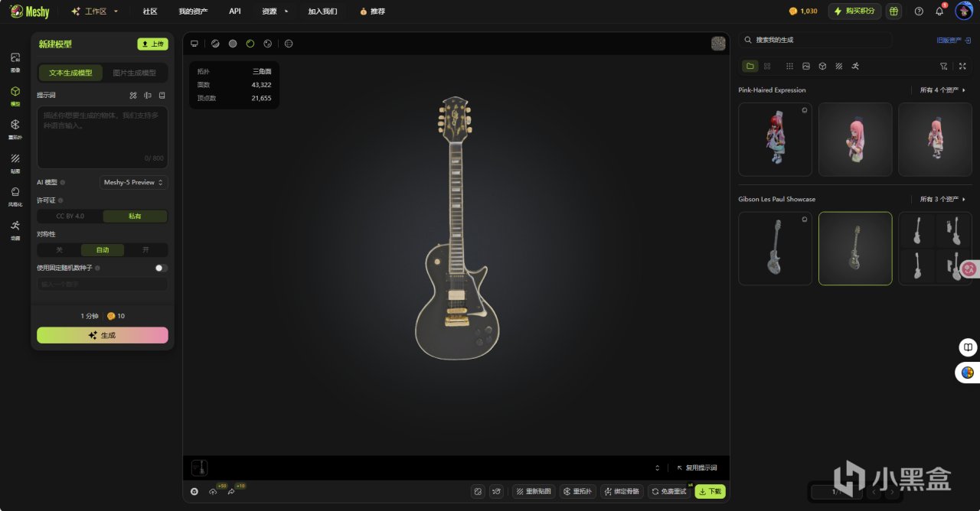Set symmetry to 开 (on)
The image size is (980, 511).
[145, 250]
